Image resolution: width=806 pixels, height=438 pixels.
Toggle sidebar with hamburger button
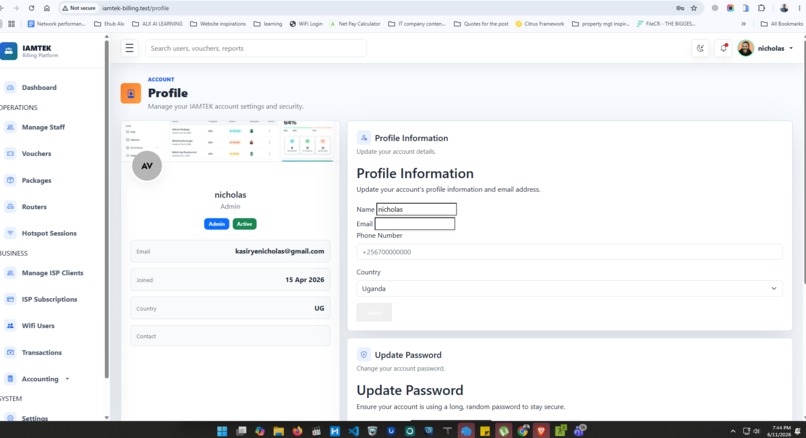point(130,48)
